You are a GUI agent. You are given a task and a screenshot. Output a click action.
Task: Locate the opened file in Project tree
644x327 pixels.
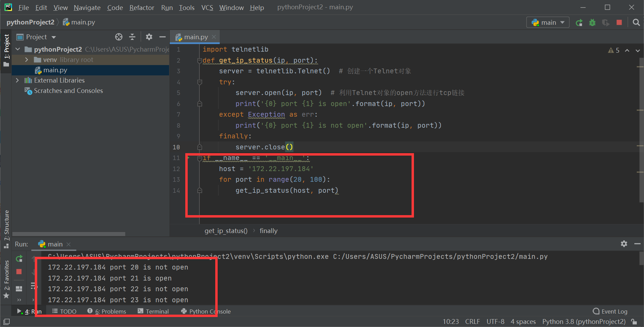click(x=119, y=37)
